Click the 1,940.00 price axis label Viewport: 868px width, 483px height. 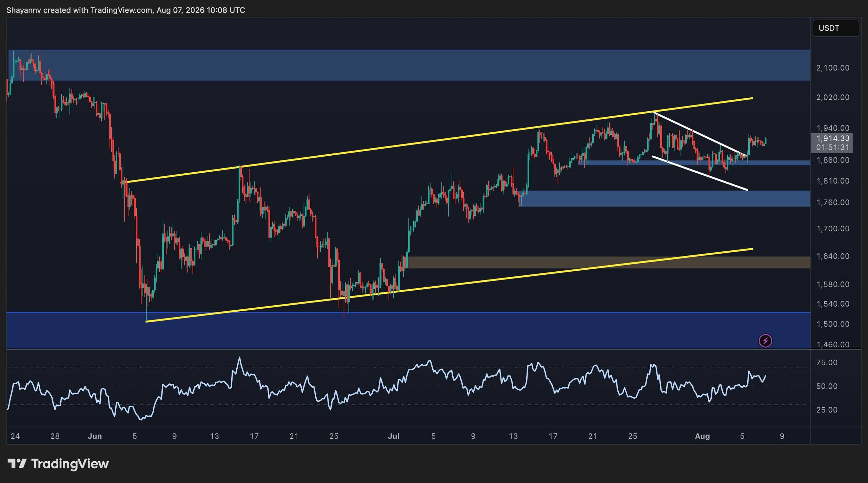(x=833, y=128)
